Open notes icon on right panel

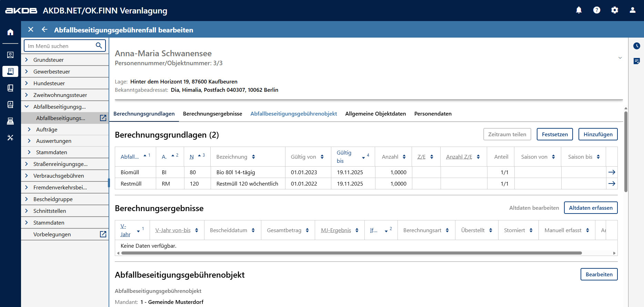point(636,61)
